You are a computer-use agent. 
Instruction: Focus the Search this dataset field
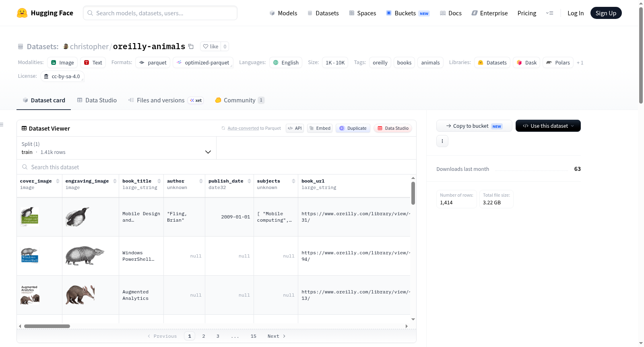click(x=217, y=167)
